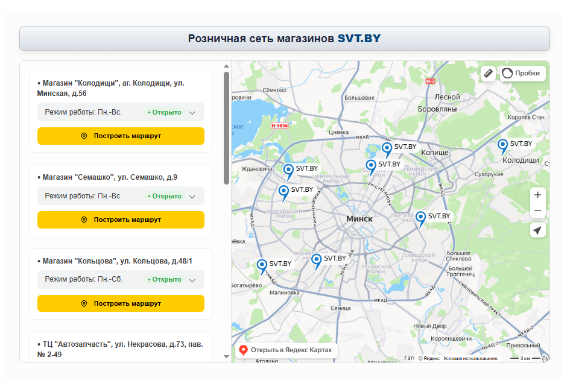Click the Магазин Колодищи address text

[111, 89]
